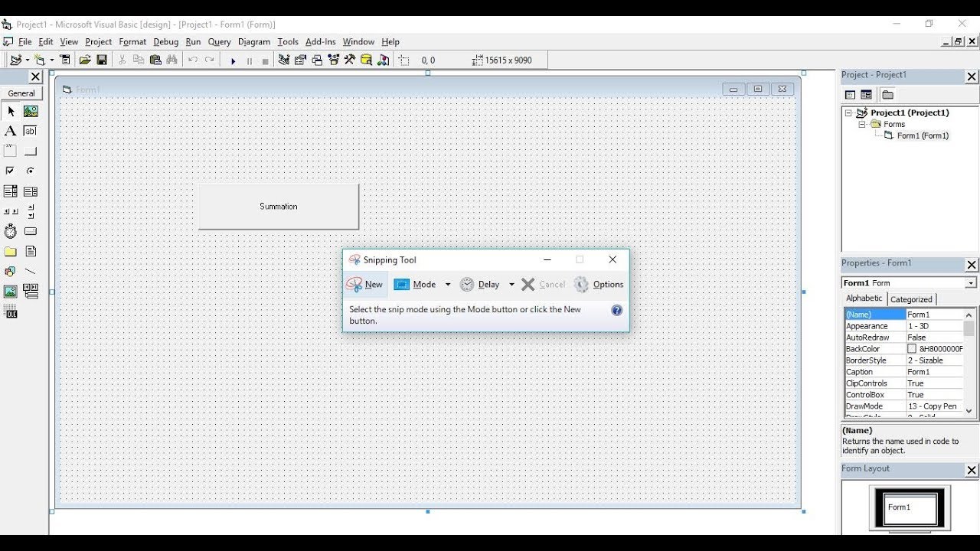Viewport: 980px width, 551px height.
Task: Switch to the Categorized properties tab
Action: pos(911,299)
